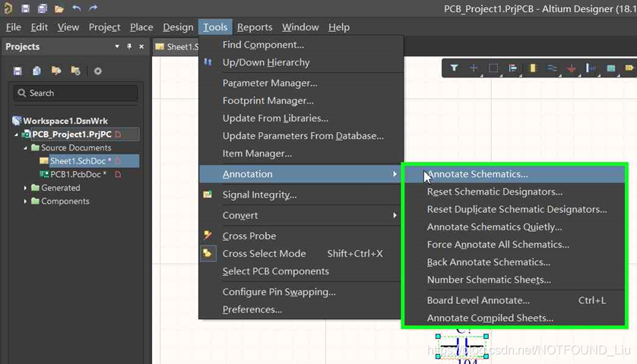Click the Projects panel Search field
Viewport: 637px width, 364px height.
(75, 93)
